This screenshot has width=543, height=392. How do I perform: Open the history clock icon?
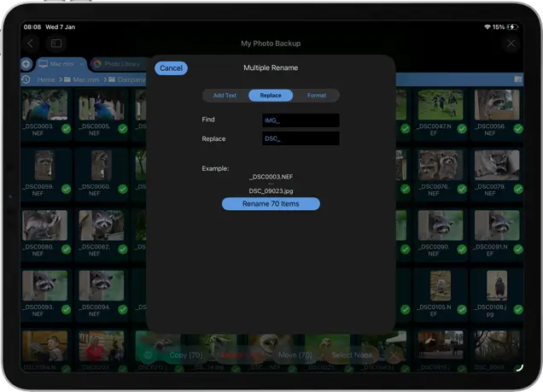pyautogui.click(x=26, y=79)
